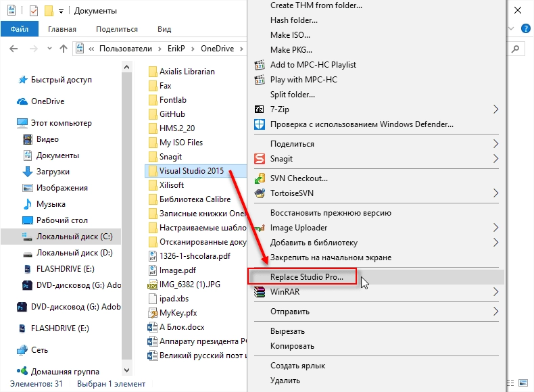Expand the 7-Zip submenu

pos(496,109)
